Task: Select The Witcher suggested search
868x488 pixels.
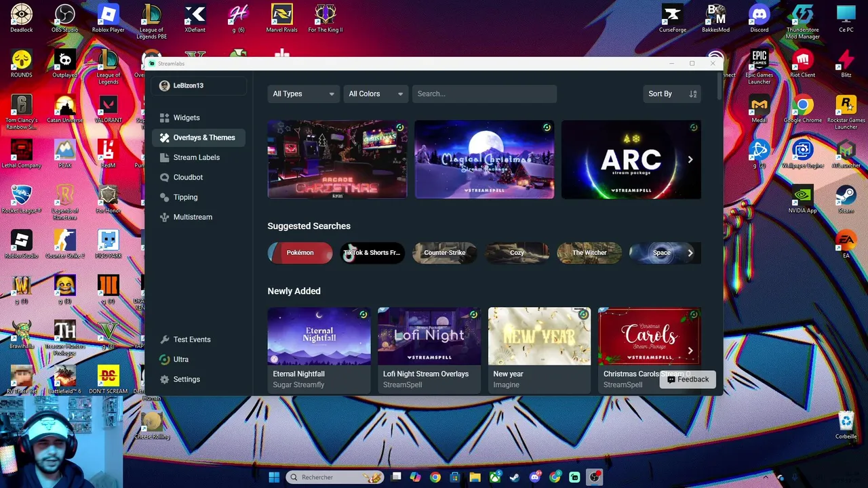Action: [x=589, y=253]
